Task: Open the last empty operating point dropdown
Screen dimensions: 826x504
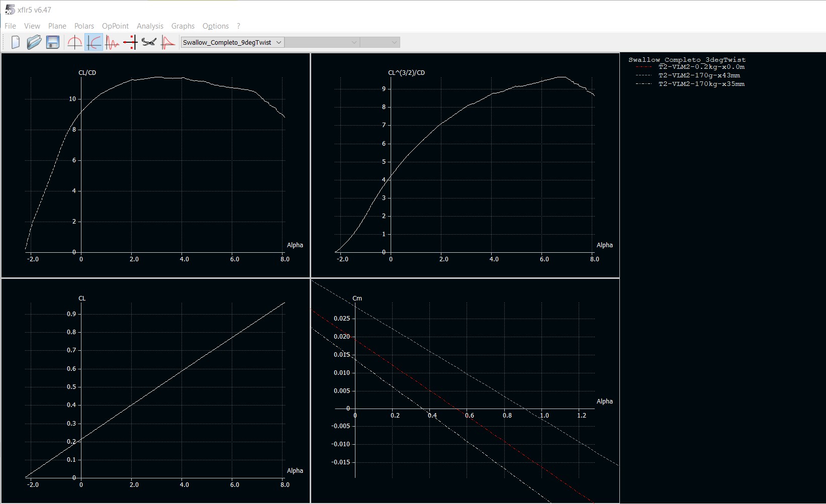Action: 380,43
